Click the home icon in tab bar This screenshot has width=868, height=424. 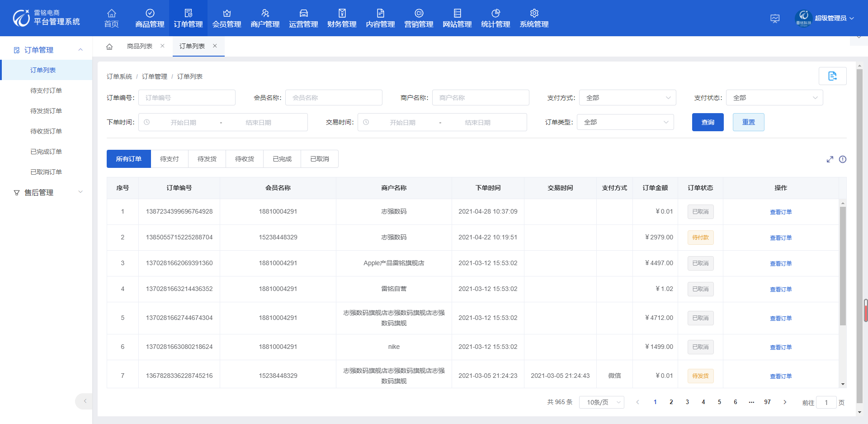pyautogui.click(x=109, y=47)
